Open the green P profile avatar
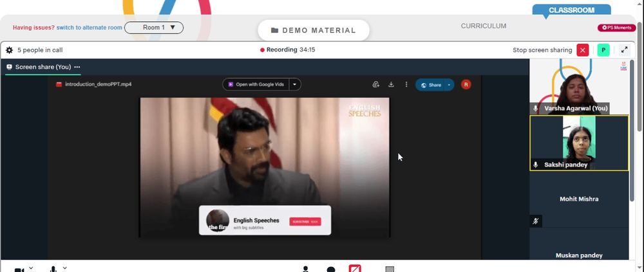Image resolution: width=644 pixels, height=272 pixels. click(x=603, y=50)
